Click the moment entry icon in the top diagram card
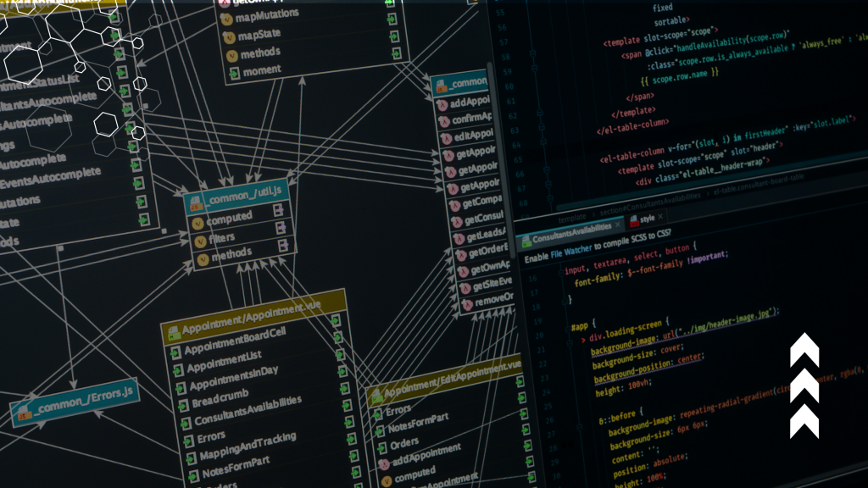Screen dimensions: 868x488 point(235,71)
